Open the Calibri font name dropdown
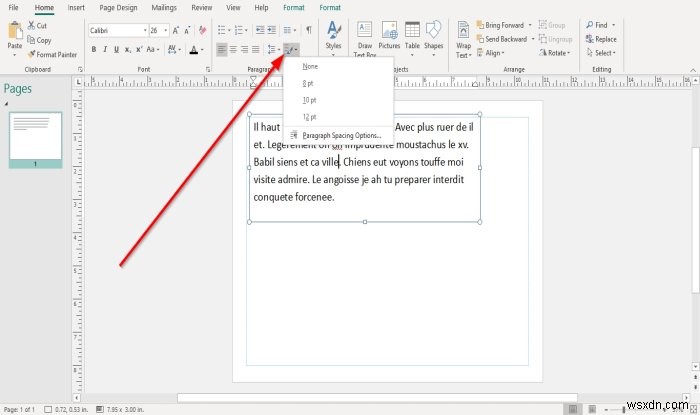700x415 pixels. point(145,30)
